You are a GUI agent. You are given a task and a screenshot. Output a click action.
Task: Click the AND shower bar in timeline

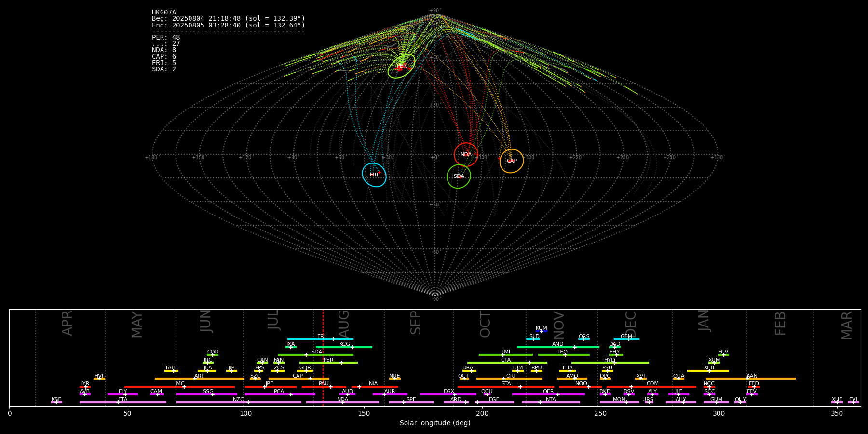558,347
